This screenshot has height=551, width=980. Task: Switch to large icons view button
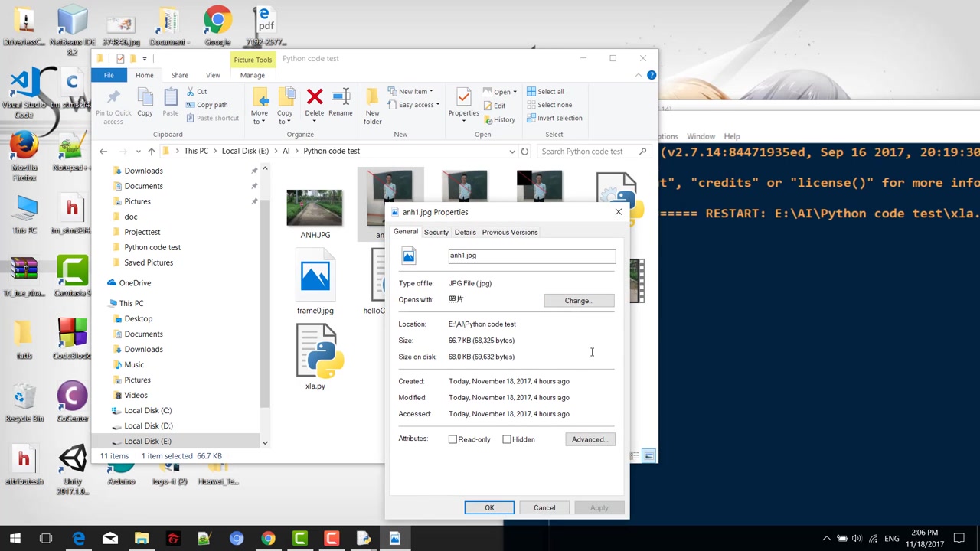[x=648, y=456]
